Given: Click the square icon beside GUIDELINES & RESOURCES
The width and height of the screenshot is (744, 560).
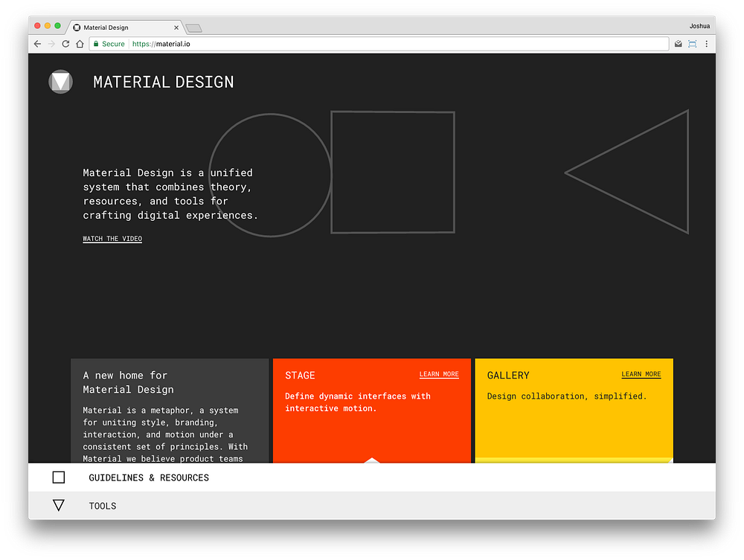Looking at the screenshot, I should (59, 477).
